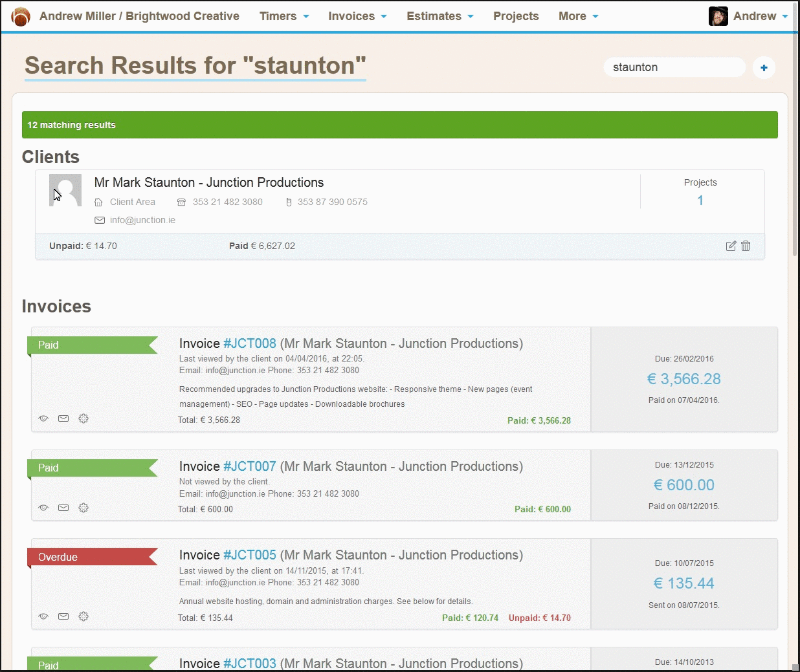Click the Client Area home icon

98,202
